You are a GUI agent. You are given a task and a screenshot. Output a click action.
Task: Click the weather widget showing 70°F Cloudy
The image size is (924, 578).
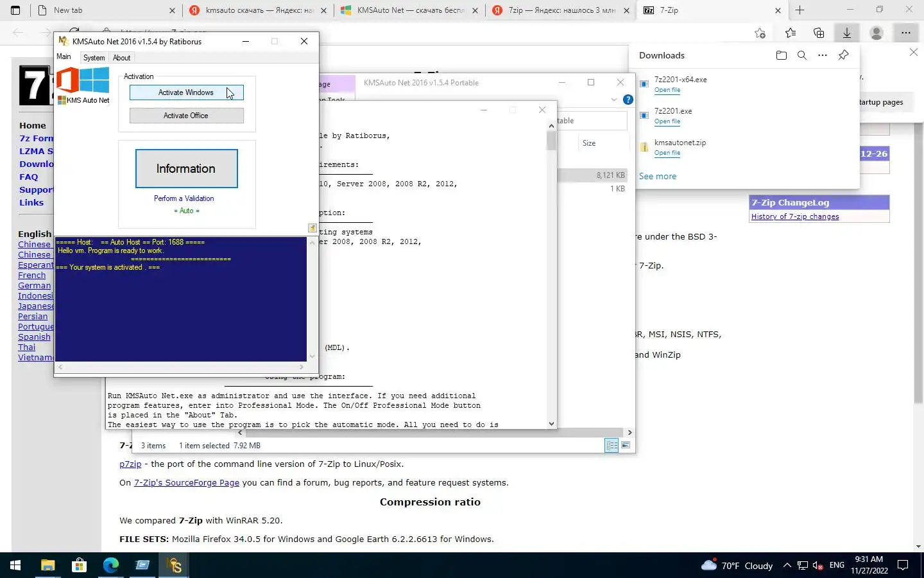pyautogui.click(x=737, y=566)
